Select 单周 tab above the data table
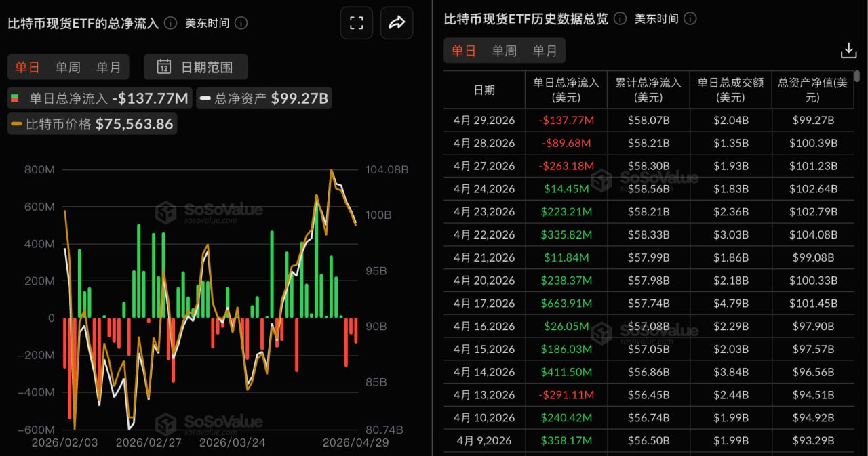Viewport: 868px width, 456px height. 504,51
